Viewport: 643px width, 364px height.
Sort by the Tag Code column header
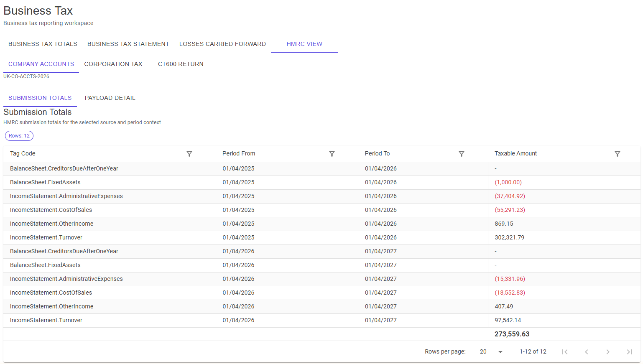tap(23, 153)
